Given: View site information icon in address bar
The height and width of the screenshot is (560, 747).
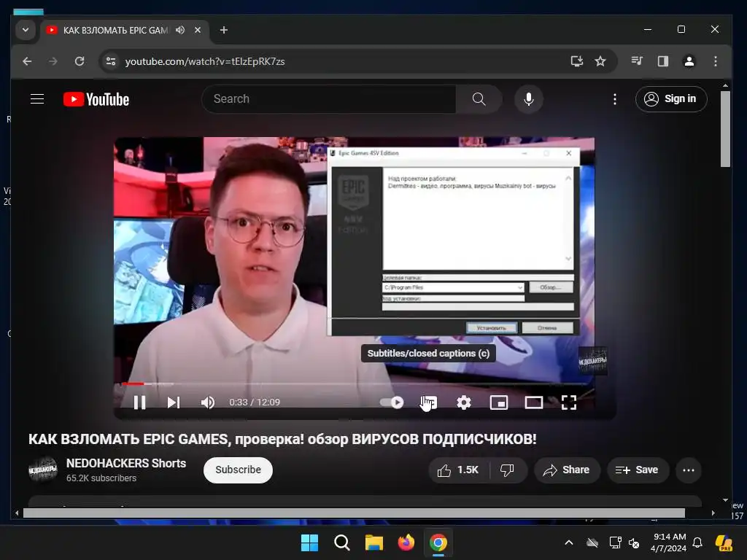Looking at the screenshot, I should [111, 61].
